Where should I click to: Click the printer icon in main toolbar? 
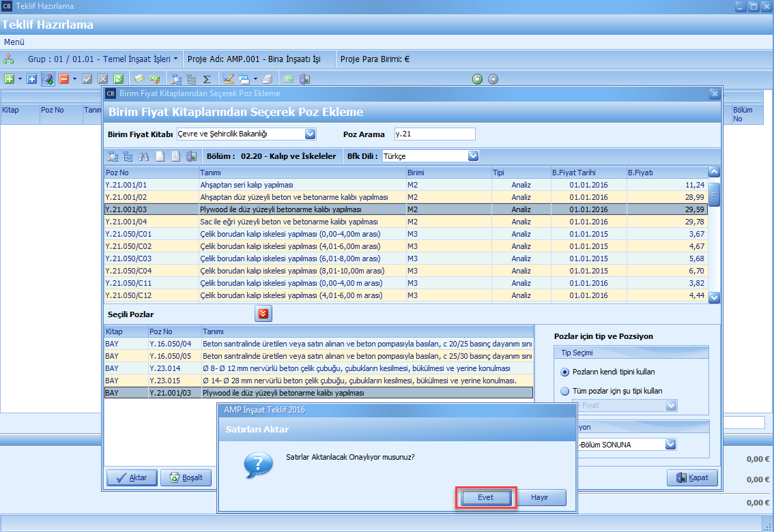coord(268,79)
